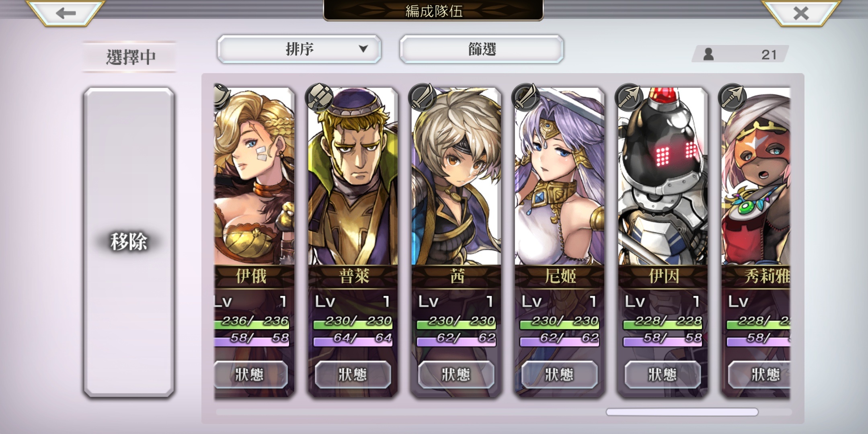The height and width of the screenshot is (434, 868).
Task: Click the spear class icon on 伊因 card
Action: click(x=629, y=96)
